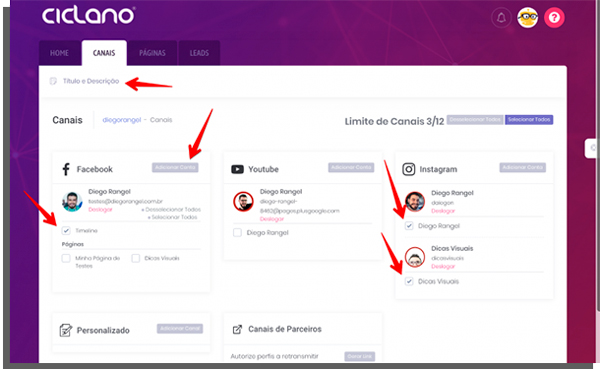The image size is (600, 369).
Task: Click the Dicas Visuais Instagram profile thumbnail
Action: point(415,257)
